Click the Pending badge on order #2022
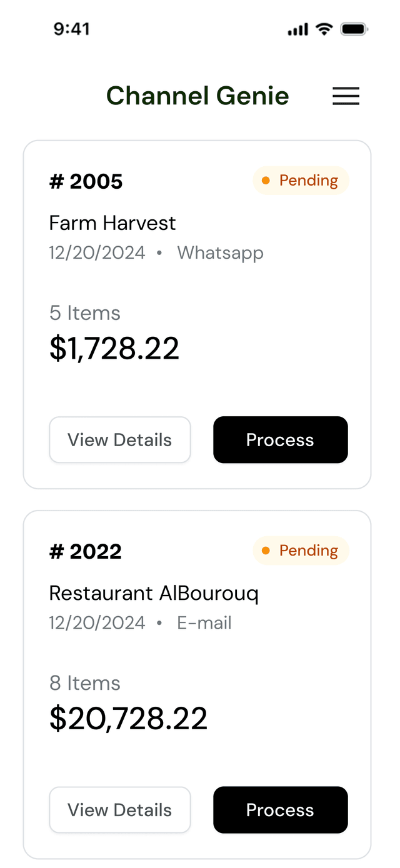The image size is (400, 868). pyautogui.click(x=301, y=551)
